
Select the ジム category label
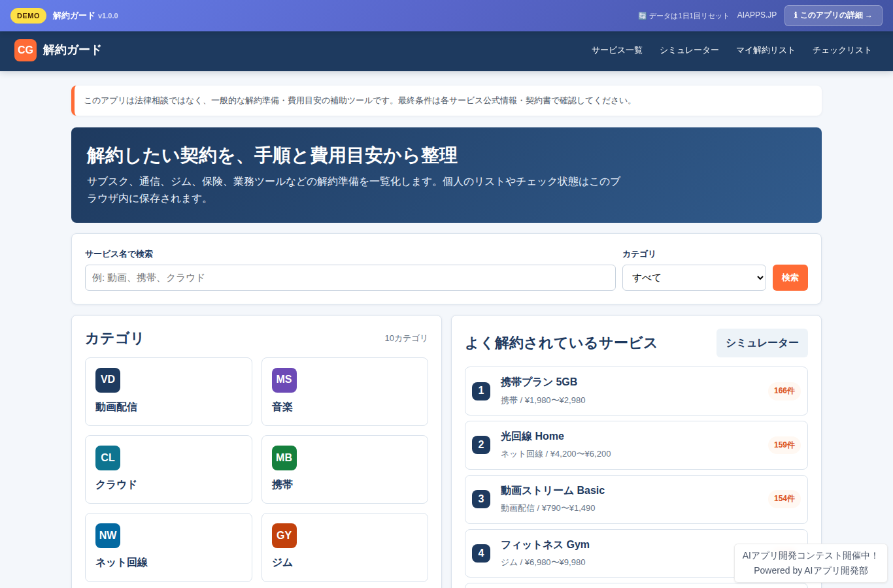(282, 563)
